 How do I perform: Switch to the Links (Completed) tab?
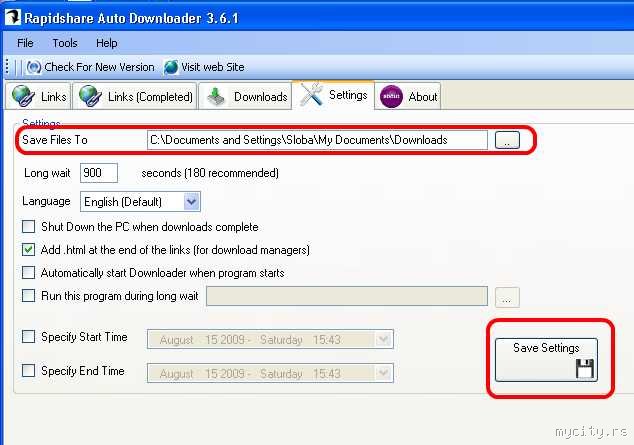[135, 96]
